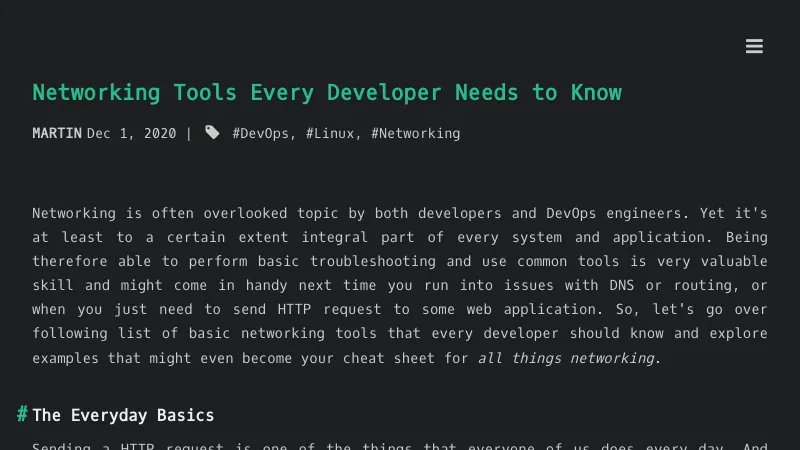Open the hamburger navigation menu
The image size is (800, 450).
(754, 46)
